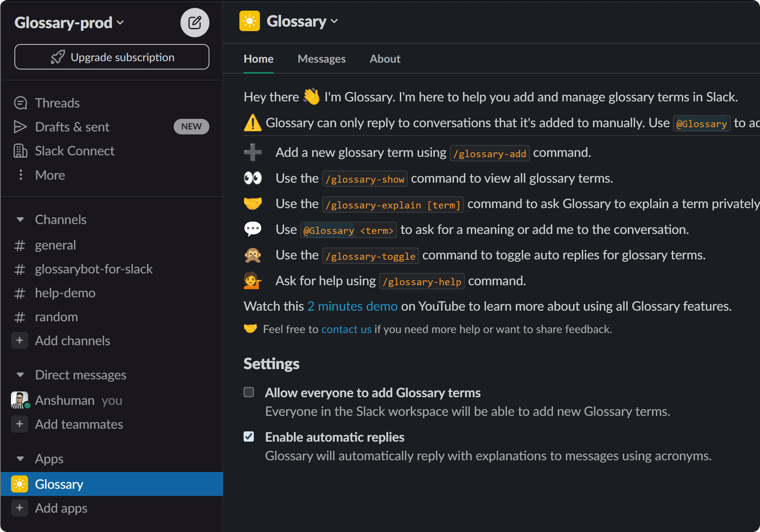Click the Add teammates plus icon
Image resolution: width=760 pixels, height=532 pixels.
point(19,424)
